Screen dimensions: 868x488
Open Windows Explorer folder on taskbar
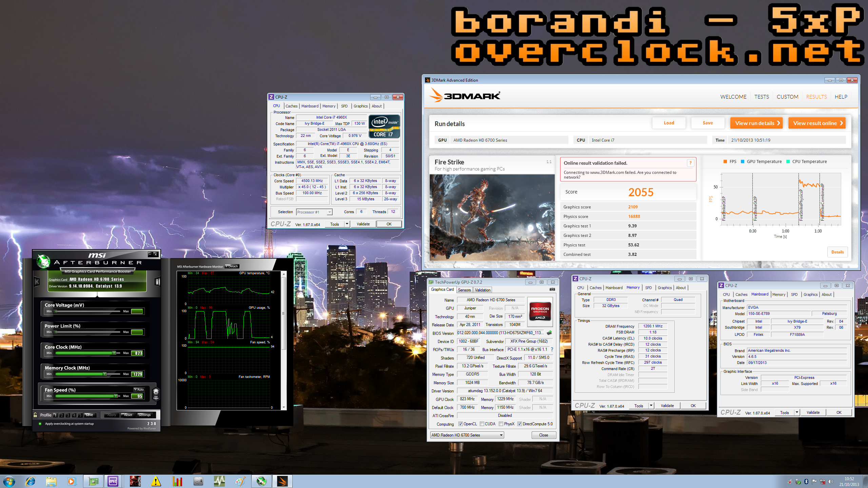click(51, 481)
